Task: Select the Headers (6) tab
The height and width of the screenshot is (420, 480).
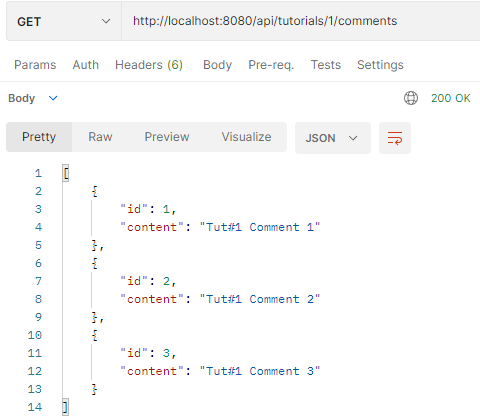Action: click(x=149, y=65)
